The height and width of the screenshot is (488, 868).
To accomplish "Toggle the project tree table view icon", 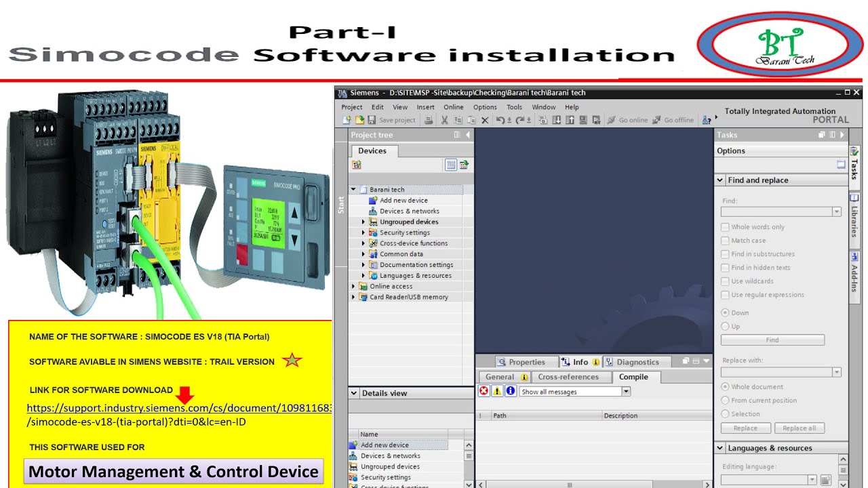I will tap(451, 165).
